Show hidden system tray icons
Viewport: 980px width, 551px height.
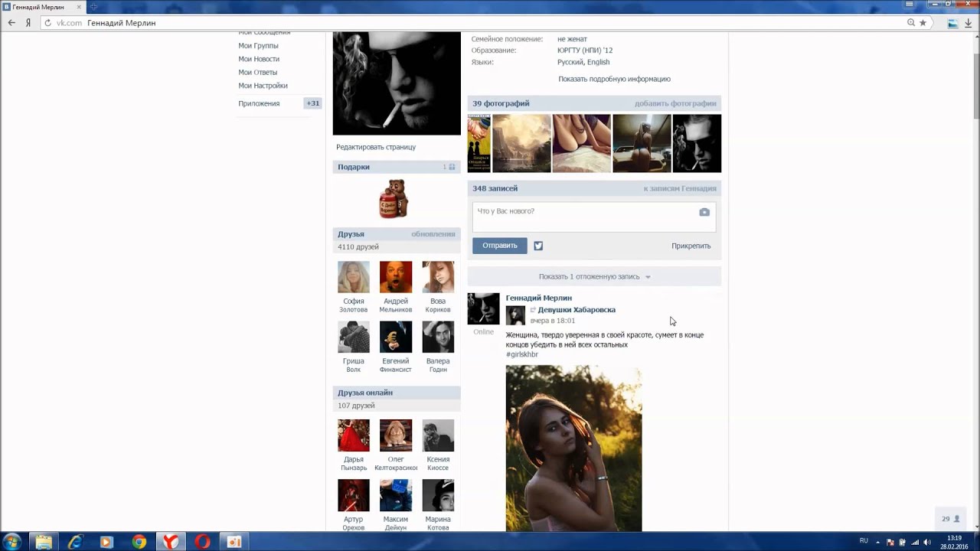pos(878,542)
